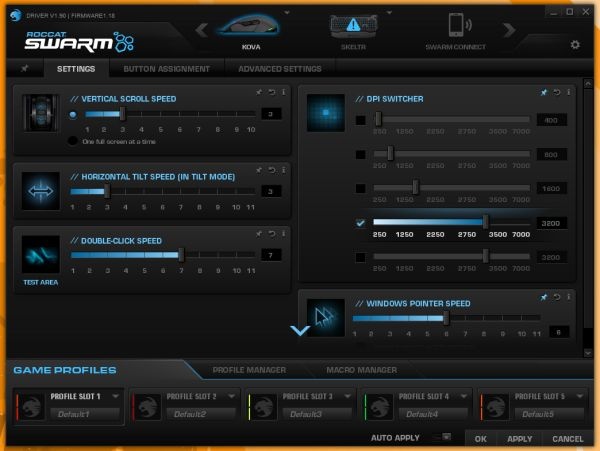Click the Windows Pointer Speed slider handle
600x451 pixels.
coord(446,317)
